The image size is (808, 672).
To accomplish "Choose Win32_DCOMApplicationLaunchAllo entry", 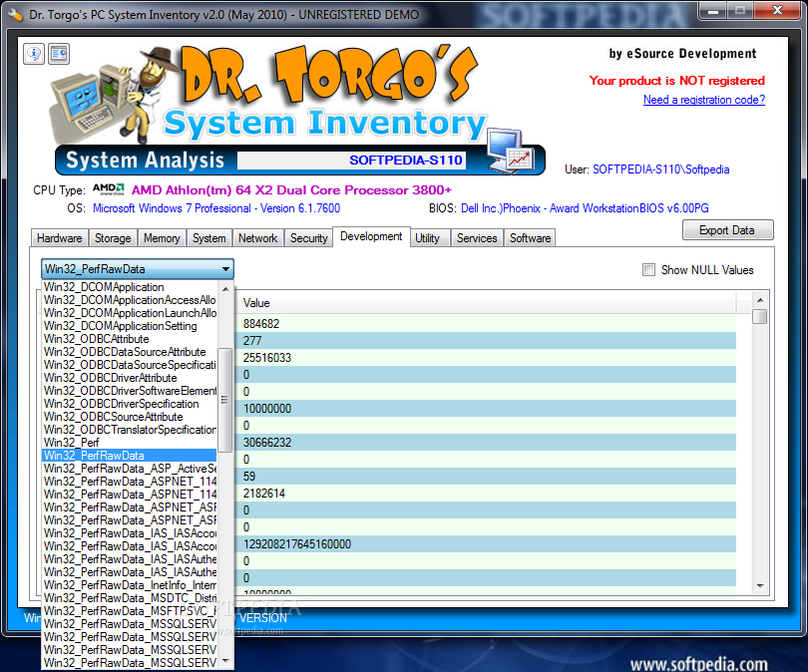I will [130, 313].
